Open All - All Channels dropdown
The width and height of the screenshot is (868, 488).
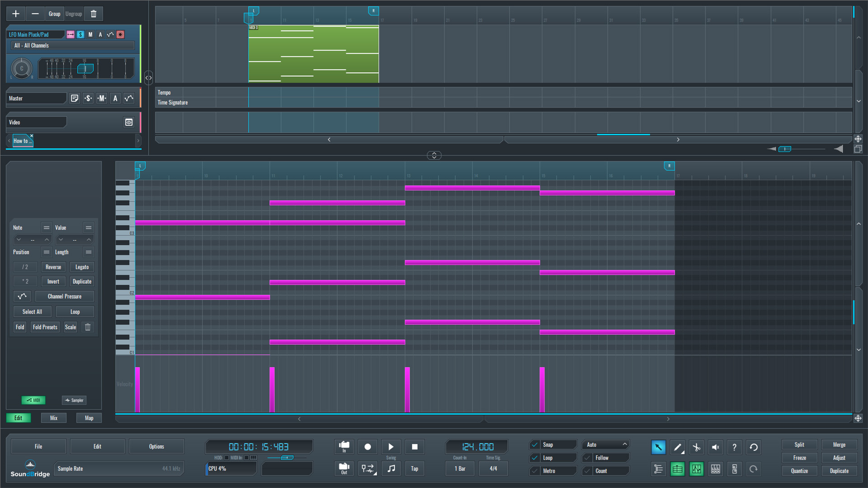pyautogui.click(x=72, y=45)
